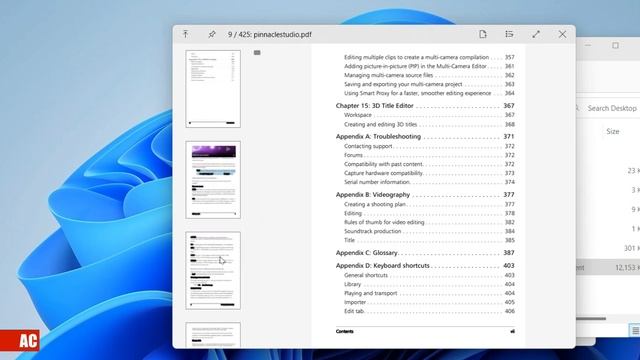Expand preview to full screen
Viewport: 640px width, 360px height.
tap(536, 34)
